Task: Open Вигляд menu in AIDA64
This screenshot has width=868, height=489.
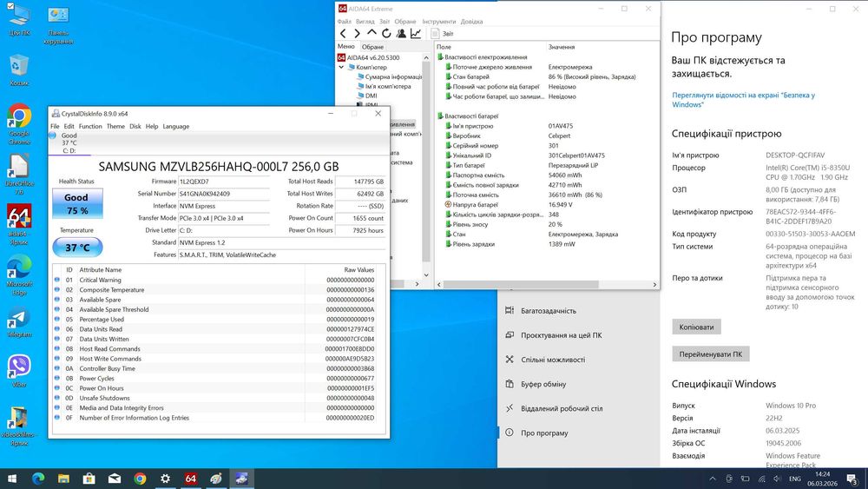Action: 365,22
